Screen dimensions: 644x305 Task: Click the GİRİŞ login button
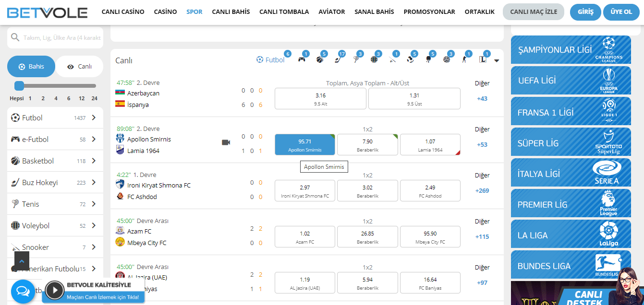click(x=585, y=12)
